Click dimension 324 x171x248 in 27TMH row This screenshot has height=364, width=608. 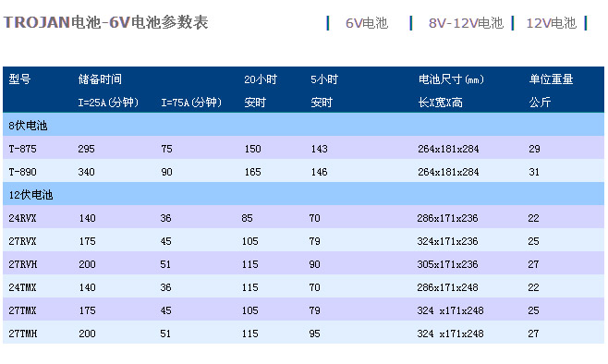(450, 334)
